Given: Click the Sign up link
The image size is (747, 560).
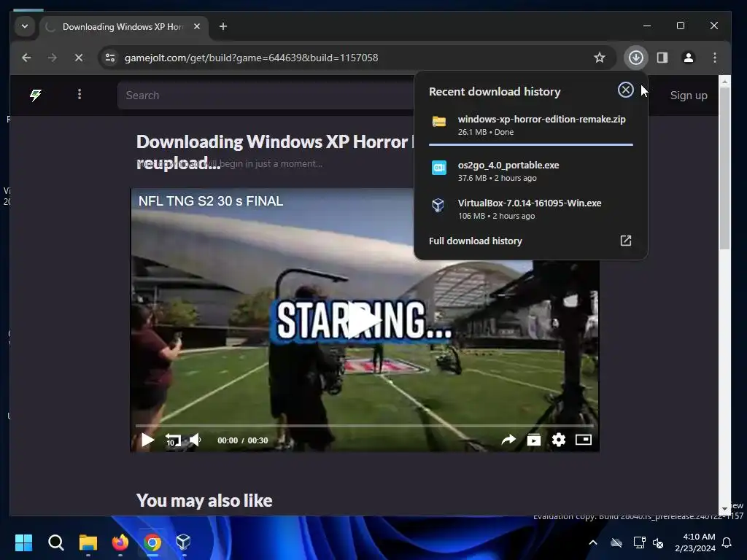Looking at the screenshot, I should click(x=689, y=96).
